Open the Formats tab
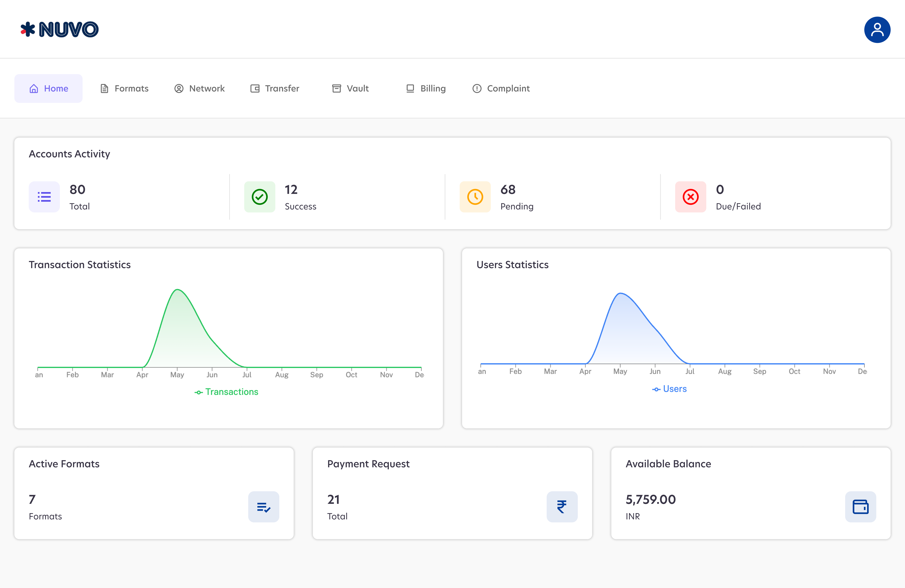Screen dimensions: 905x588 tap(124, 89)
